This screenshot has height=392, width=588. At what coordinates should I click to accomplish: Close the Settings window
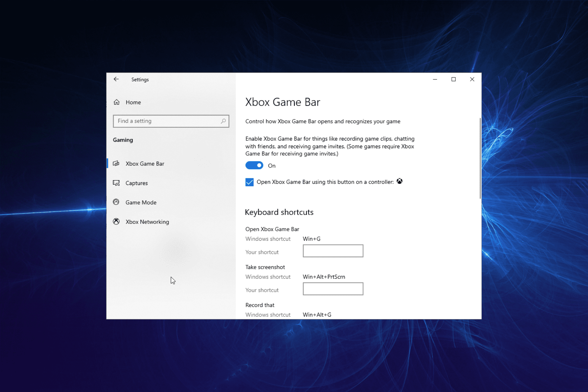[x=472, y=79]
